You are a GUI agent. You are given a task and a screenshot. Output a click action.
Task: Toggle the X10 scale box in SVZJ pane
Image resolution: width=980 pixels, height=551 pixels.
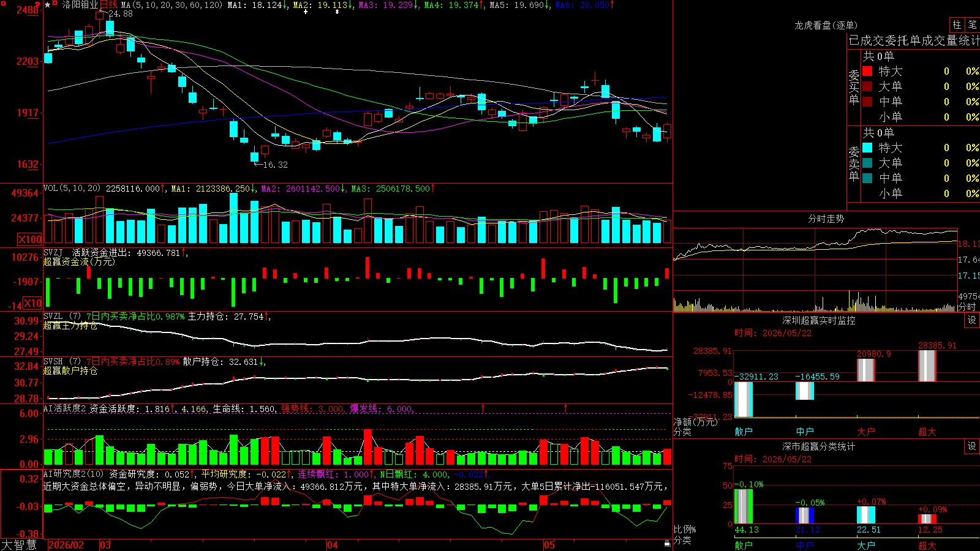32,303
